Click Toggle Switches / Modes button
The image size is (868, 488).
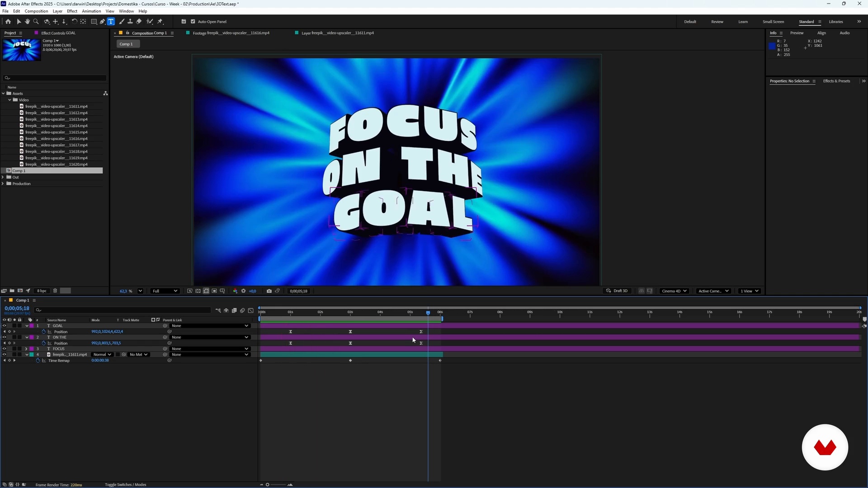coord(125,484)
